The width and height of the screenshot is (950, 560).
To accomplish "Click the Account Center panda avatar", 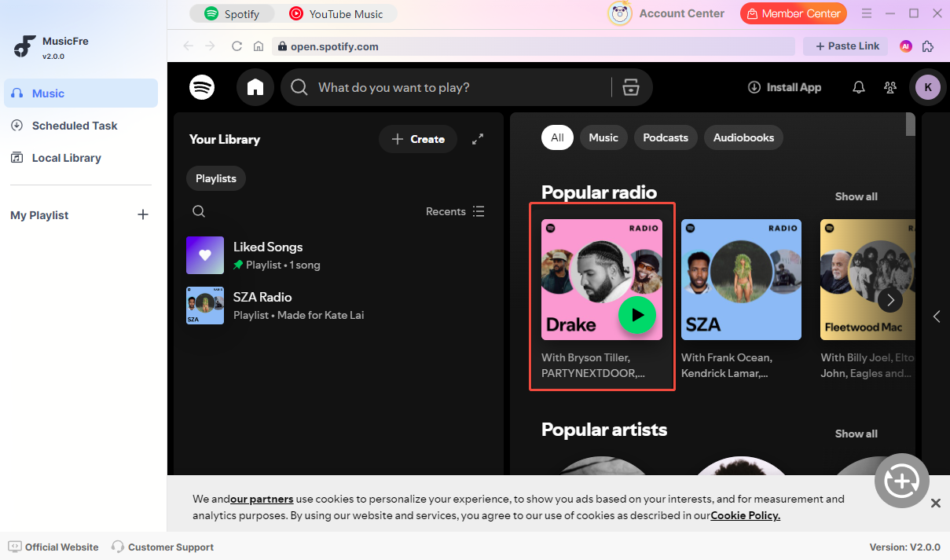I will tap(621, 13).
